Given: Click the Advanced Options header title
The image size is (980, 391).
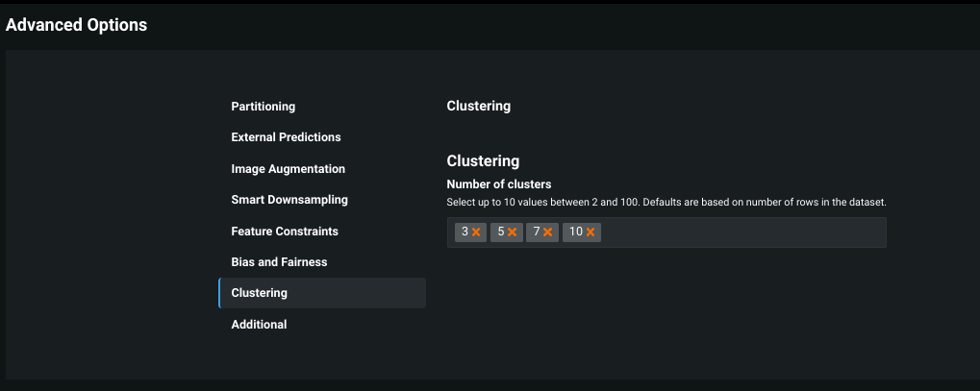Looking at the screenshot, I should [x=77, y=25].
